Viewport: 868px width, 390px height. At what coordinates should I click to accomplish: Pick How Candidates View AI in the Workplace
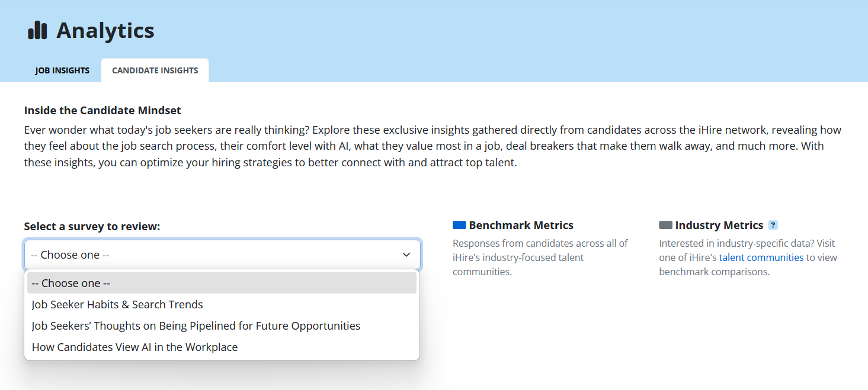pyautogui.click(x=134, y=347)
